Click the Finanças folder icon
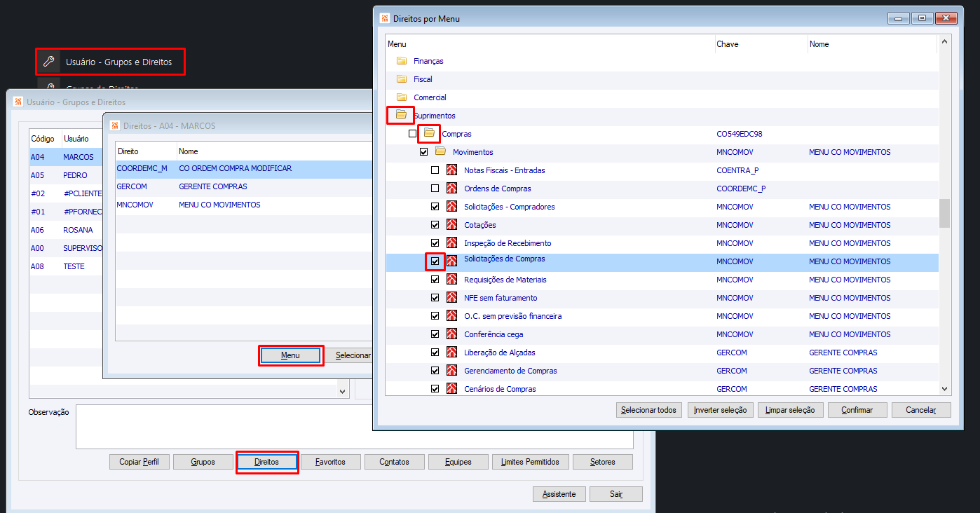Image resolution: width=980 pixels, height=513 pixels. [402, 61]
